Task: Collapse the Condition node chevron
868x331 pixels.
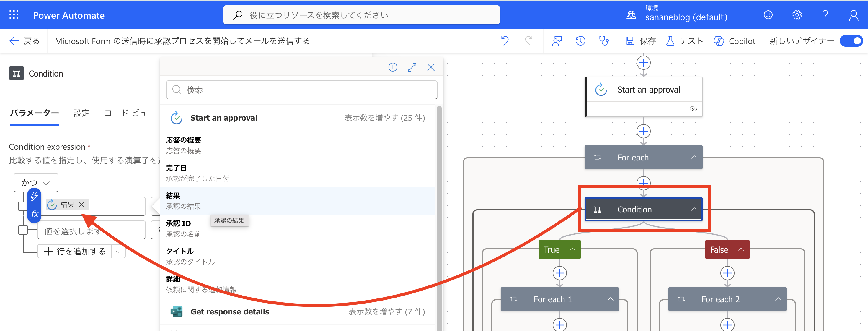Action: [694, 209]
